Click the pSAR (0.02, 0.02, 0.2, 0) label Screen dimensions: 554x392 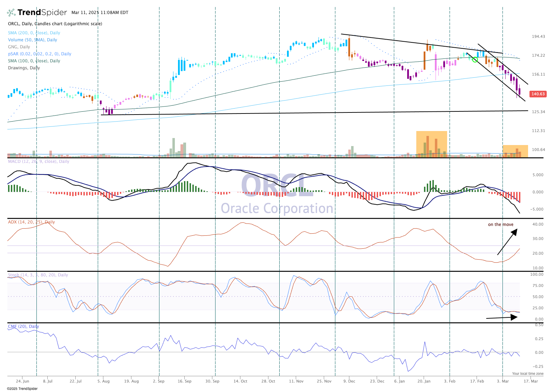[x=40, y=54]
